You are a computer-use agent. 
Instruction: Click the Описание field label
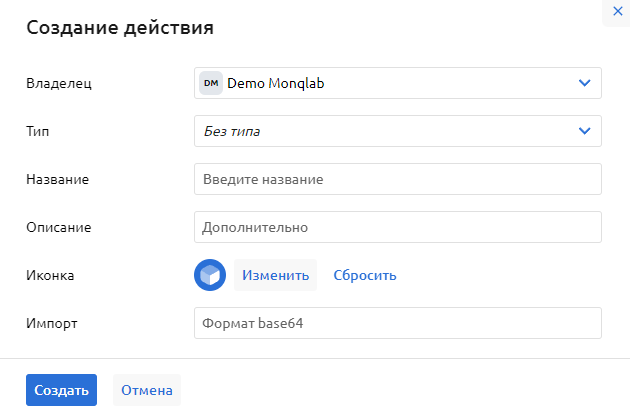59,227
